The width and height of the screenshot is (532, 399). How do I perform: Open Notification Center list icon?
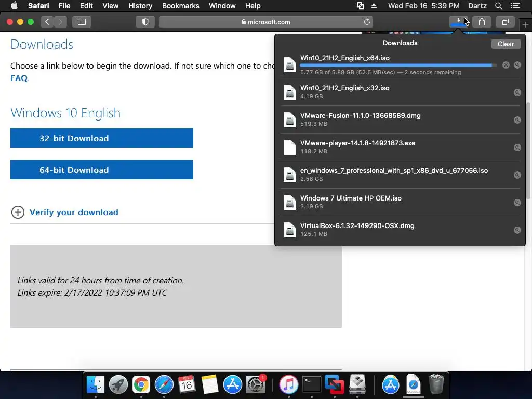(x=515, y=6)
